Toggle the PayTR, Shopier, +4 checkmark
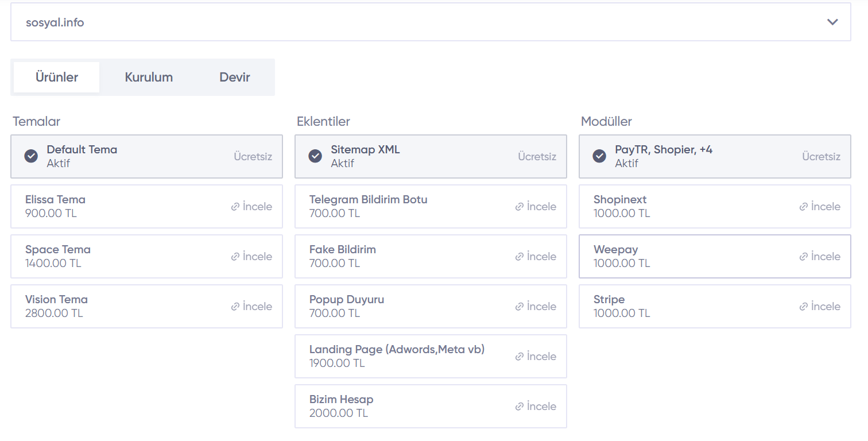 click(x=599, y=156)
